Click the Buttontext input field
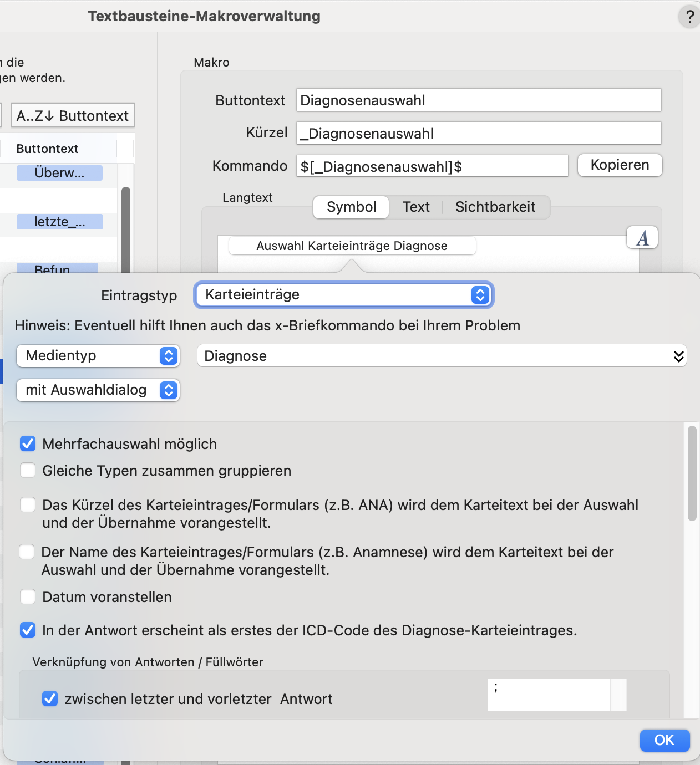This screenshot has width=700, height=765. tap(479, 100)
